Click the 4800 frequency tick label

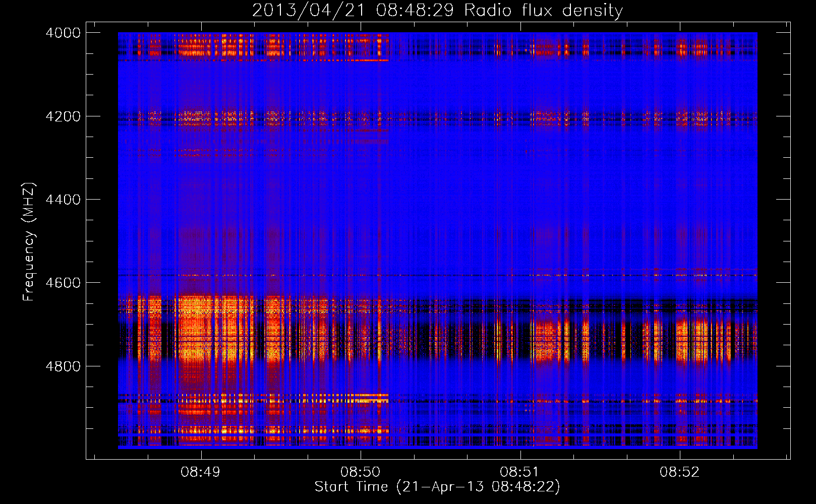click(x=63, y=366)
